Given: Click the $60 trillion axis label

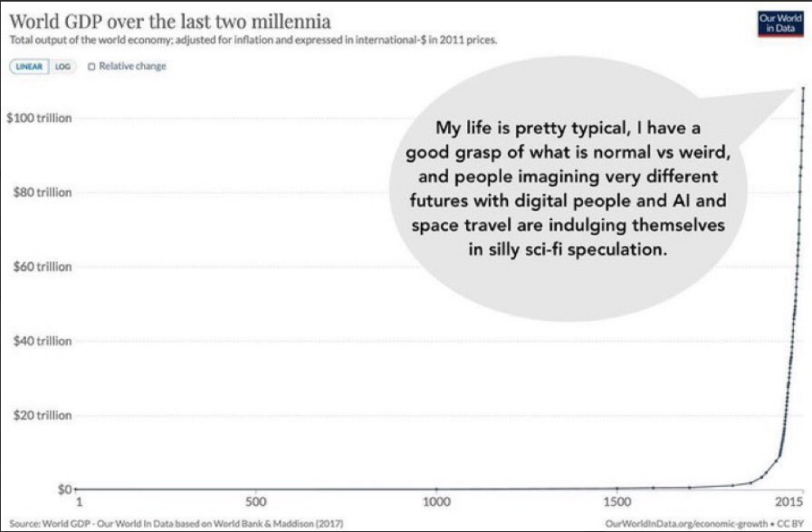Looking at the screenshot, I should pyautogui.click(x=43, y=267).
